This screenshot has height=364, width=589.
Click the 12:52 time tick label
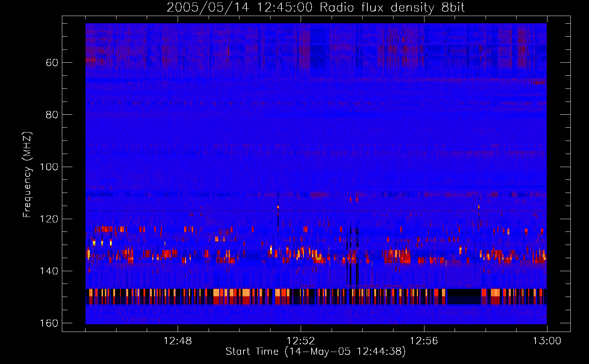pyautogui.click(x=301, y=341)
